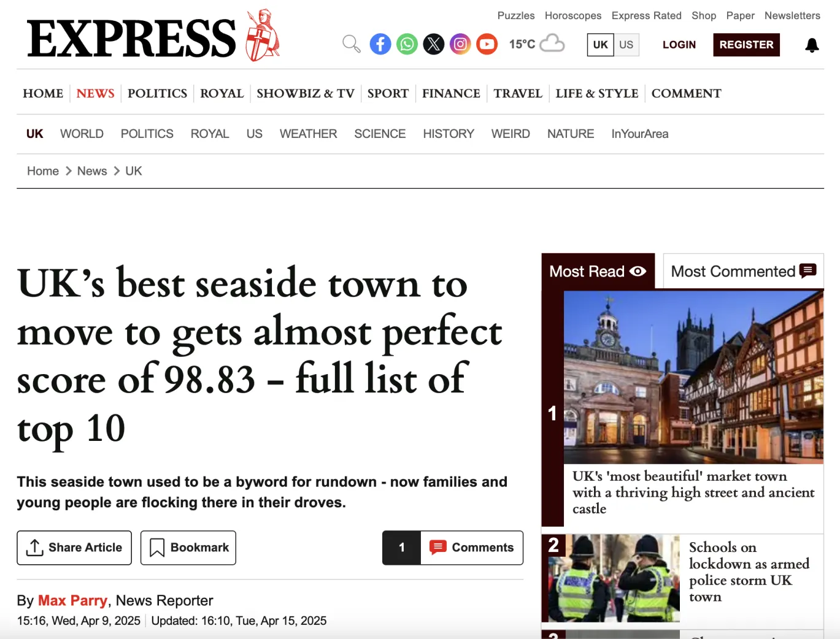840x639 pixels.
Task: Click the article's published date text
Action: (79, 621)
